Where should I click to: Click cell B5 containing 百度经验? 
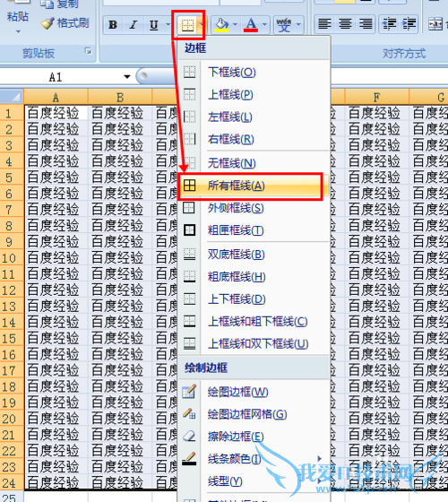120,177
